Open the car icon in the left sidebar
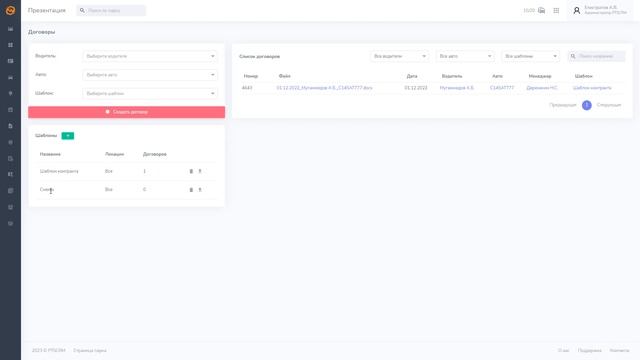 pos(11,78)
